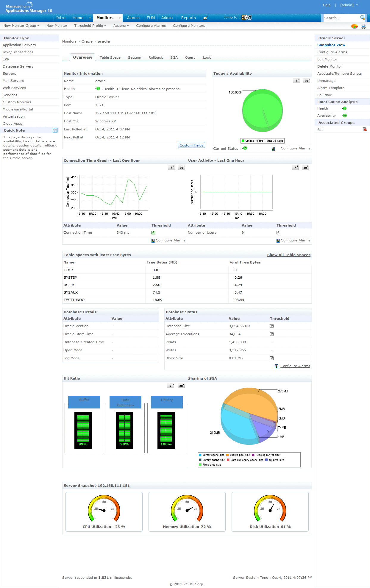Open Block Size threshold icon
This screenshot has height=588, width=370.
(x=272, y=358)
